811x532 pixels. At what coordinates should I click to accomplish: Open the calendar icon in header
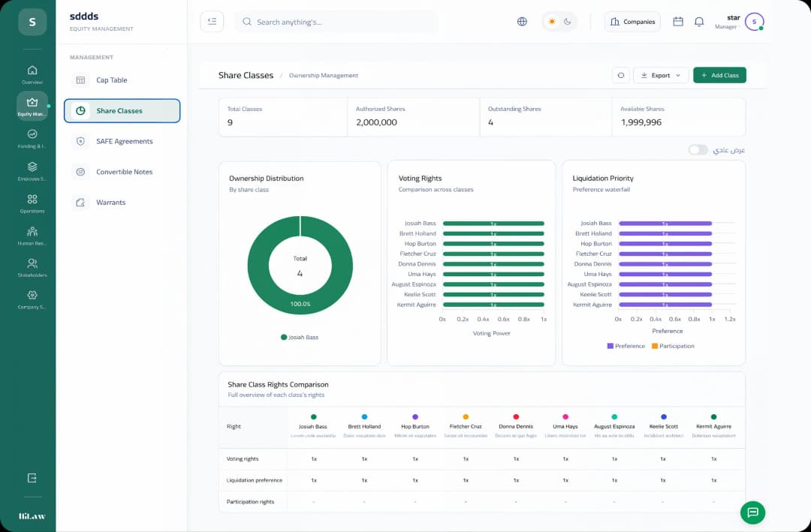(678, 21)
